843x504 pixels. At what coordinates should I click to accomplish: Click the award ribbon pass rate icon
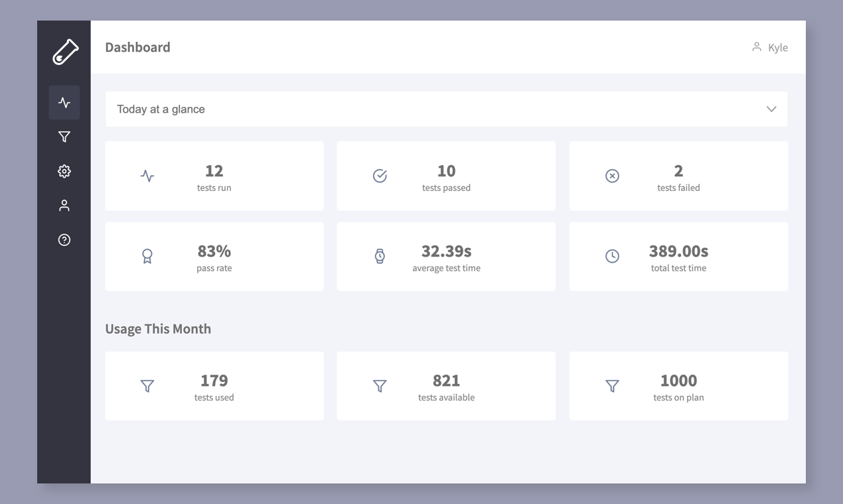click(x=147, y=256)
